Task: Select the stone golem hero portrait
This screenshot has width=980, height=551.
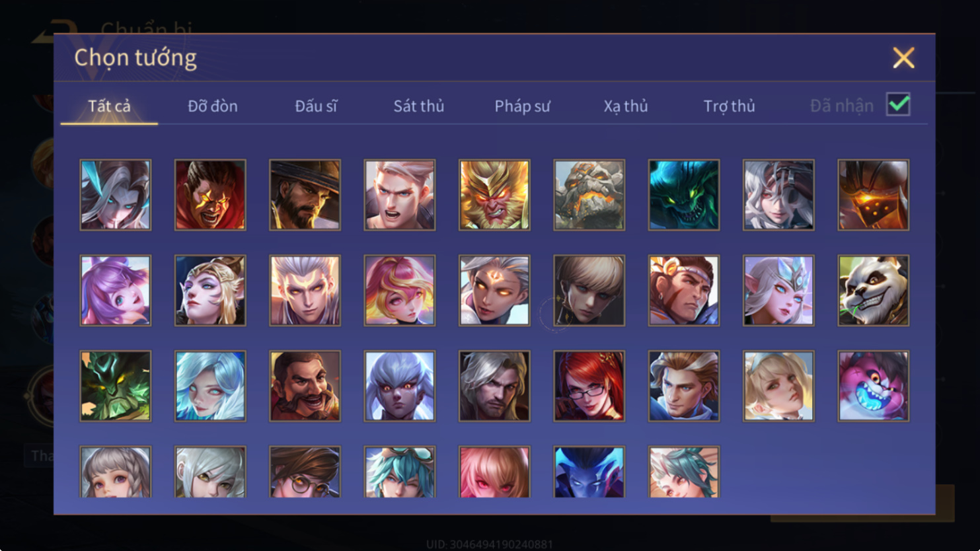Action: click(x=589, y=195)
